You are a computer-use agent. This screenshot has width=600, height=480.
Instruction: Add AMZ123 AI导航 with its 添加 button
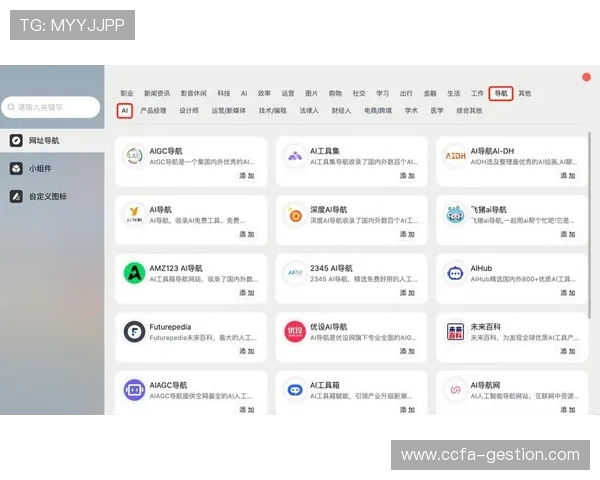pos(247,293)
